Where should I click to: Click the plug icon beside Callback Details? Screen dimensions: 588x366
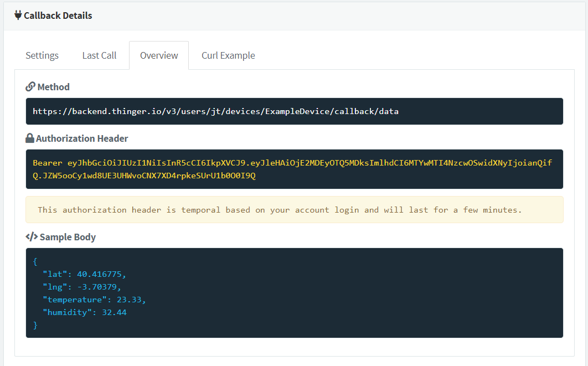point(18,16)
